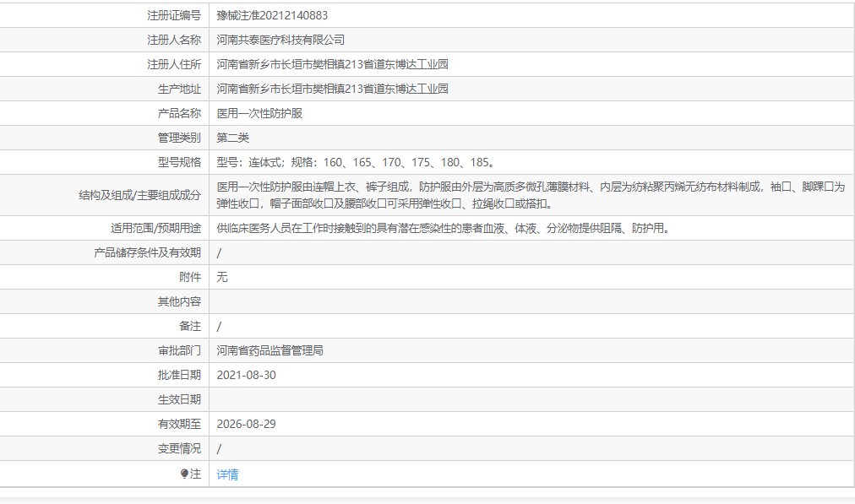Click the 产品储存条件及有效期 label
The image size is (855, 504).
[147, 252]
